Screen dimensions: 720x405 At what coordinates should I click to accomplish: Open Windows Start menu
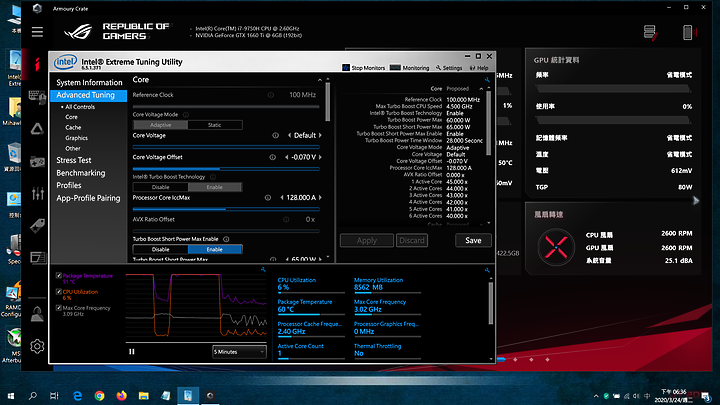(11, 395)
